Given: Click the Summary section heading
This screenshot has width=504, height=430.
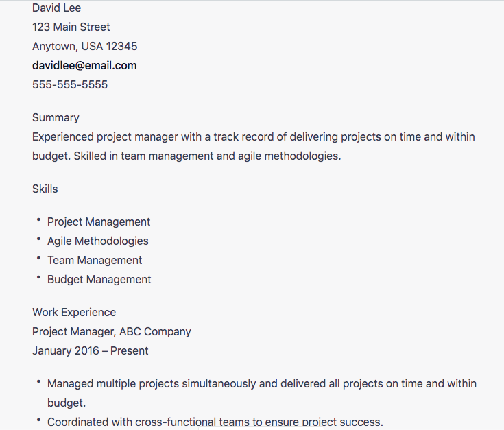Looking at the screenshot, I should point(56,118).
